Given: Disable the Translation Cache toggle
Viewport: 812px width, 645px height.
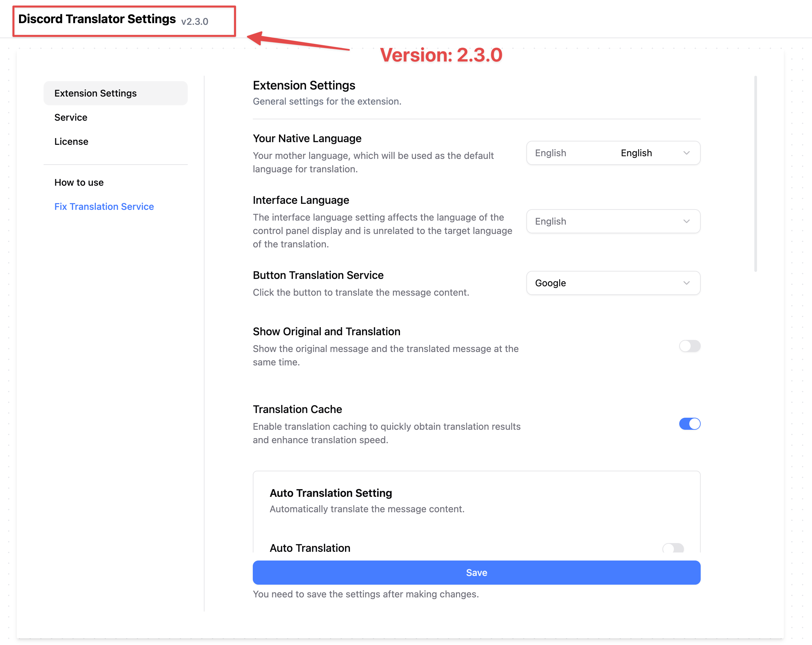Looking at the screenshot, I should 689,424.
